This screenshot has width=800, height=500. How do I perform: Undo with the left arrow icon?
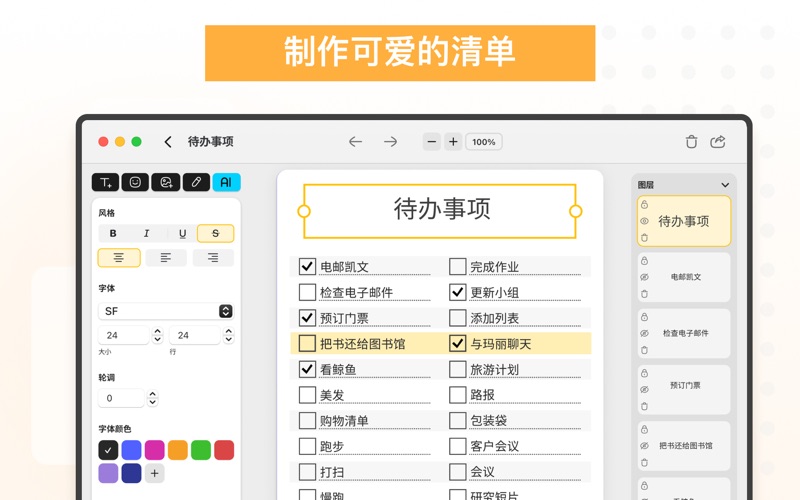point(355,142)
